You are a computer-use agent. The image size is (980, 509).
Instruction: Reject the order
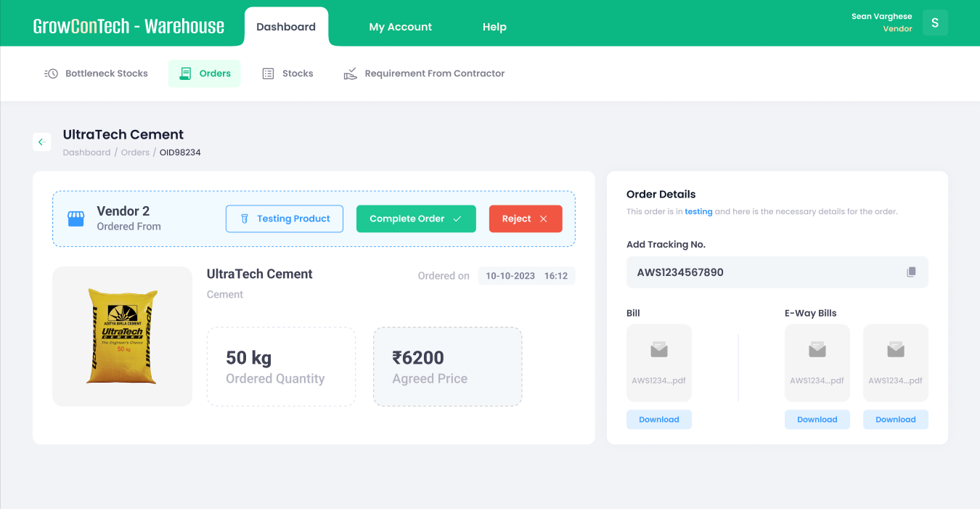[x=526, y=219]
